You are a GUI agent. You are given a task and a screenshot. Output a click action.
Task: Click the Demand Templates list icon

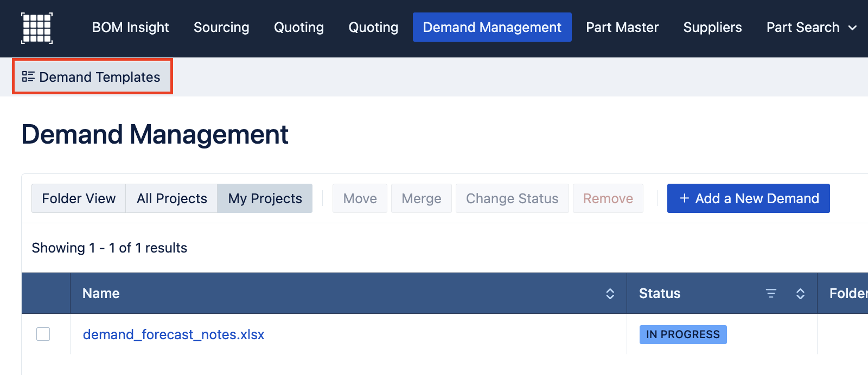click(28, 76)
